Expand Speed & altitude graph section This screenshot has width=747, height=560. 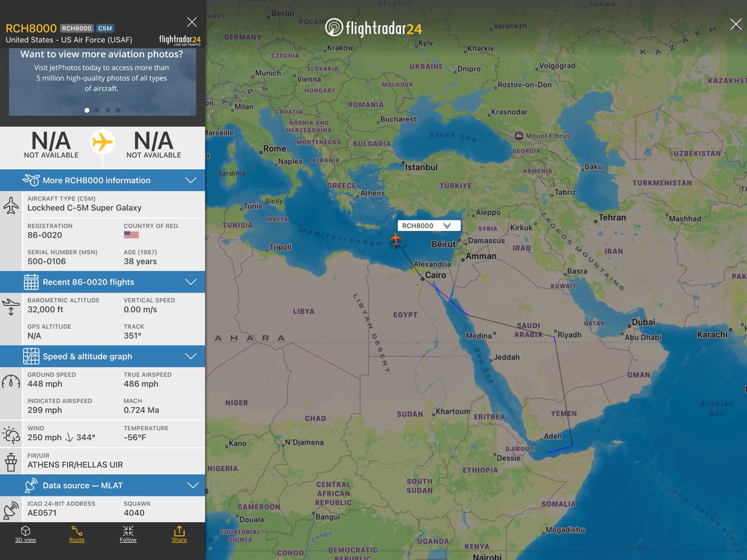[103, 357]
